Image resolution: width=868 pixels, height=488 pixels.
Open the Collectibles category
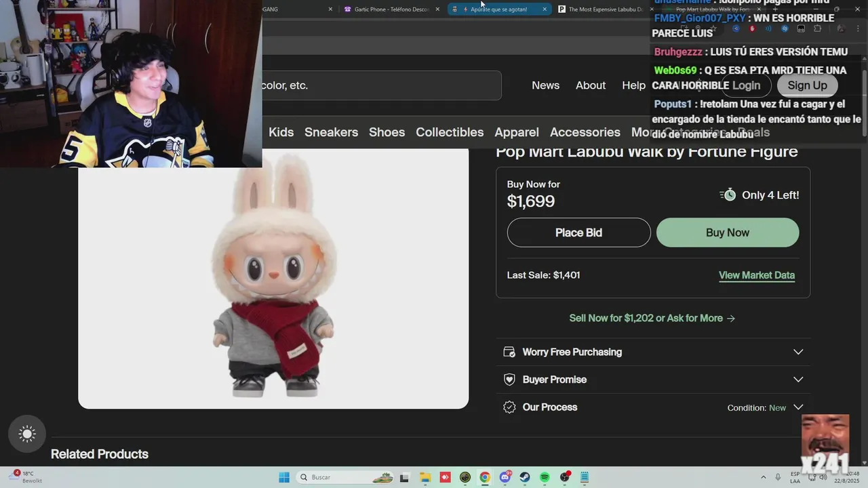pos(450,132)
